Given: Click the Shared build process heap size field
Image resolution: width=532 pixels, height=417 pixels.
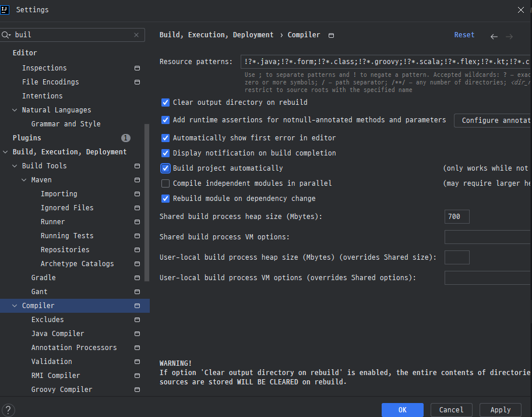Looking at the screenshot, I should pyautogui.click(x=457, y=217).
